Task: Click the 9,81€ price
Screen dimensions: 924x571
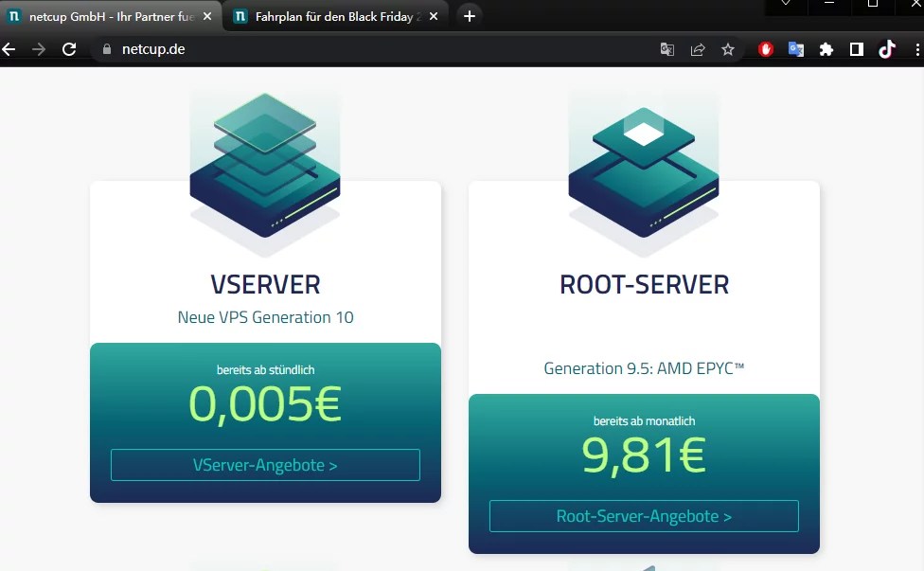Action: pyautogui.click(x=644, y=455)
